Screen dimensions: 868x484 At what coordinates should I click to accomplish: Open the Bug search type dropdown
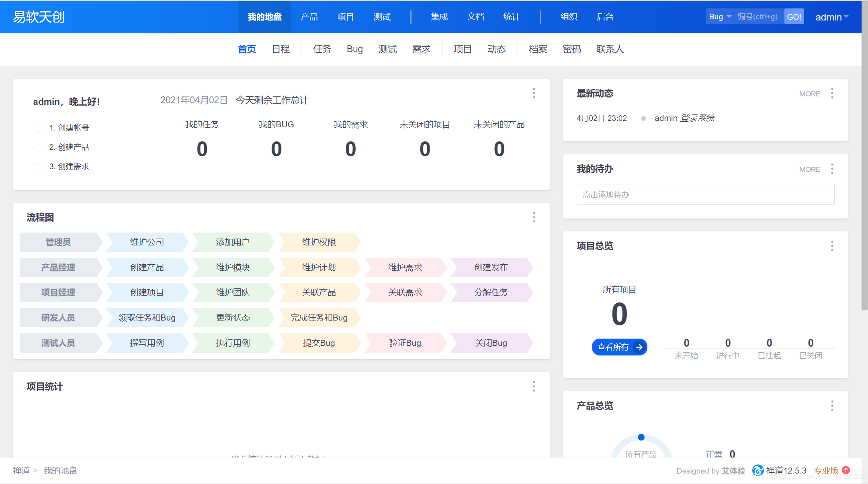click(x=719, y=16)
